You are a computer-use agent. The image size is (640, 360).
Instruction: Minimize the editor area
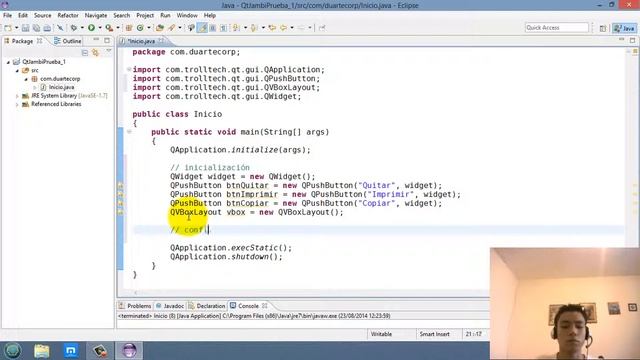click(621, 40)
